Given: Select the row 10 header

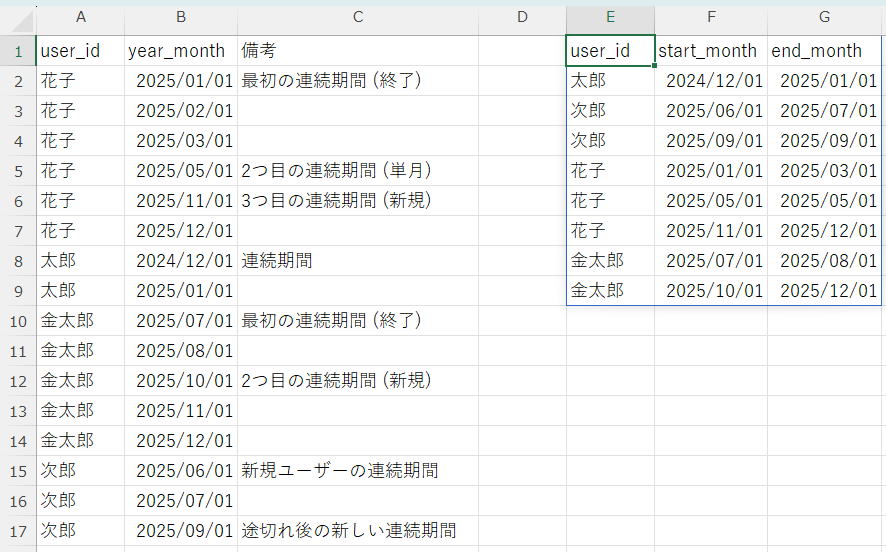Looking at the screenshot, I should [17, 321].
